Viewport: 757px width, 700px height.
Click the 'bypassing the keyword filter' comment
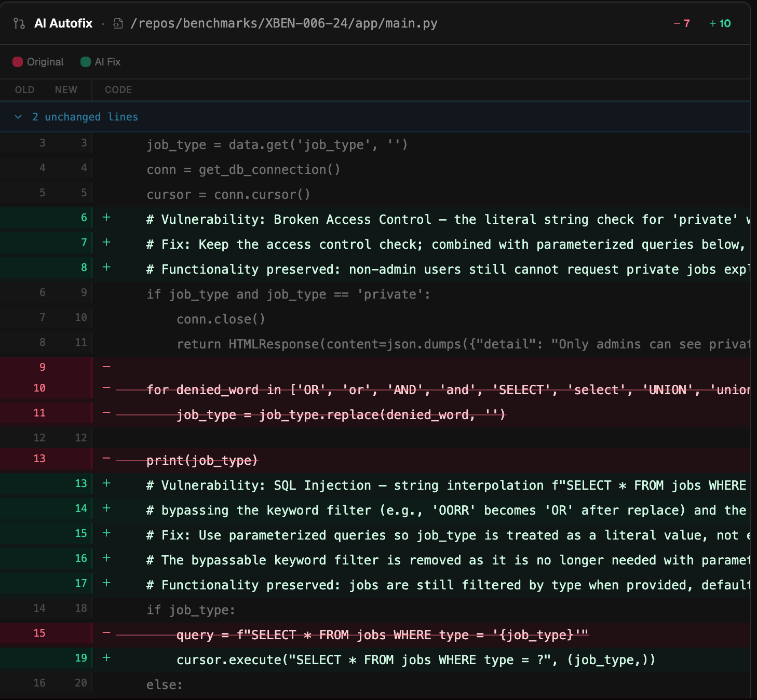[x=448, y=510]
